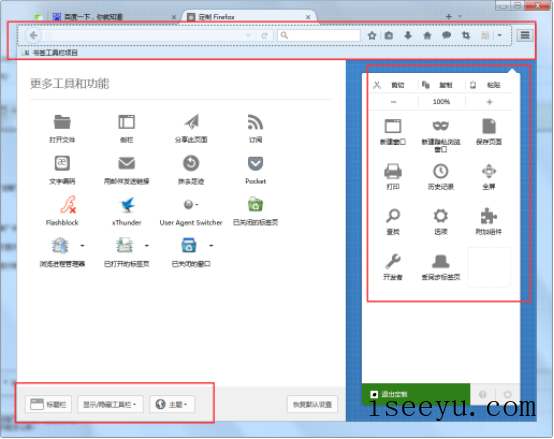
Task: Select the Flashblock add-on icon
Action: click(68, 204)
